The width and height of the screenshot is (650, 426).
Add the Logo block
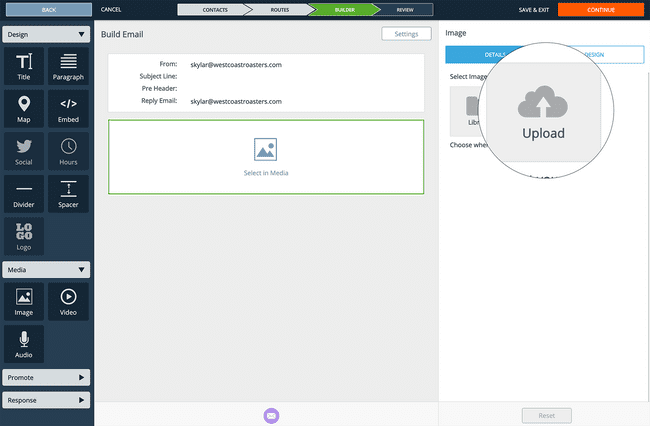[24, 237]
